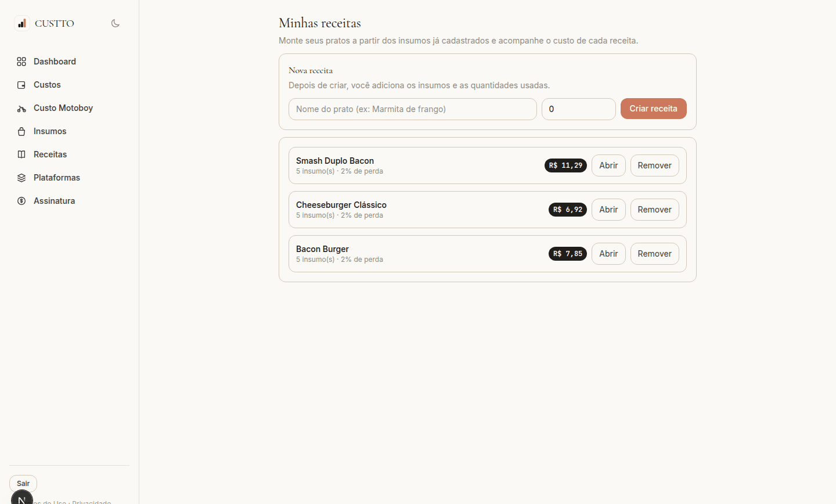Click the Criar receita button
836x504 pixels.
pyautogui.click(x=654, y=109)
